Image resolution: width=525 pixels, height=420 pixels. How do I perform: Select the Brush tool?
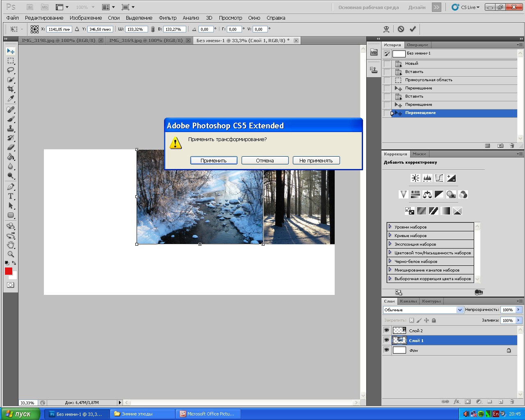coord(11,119)
